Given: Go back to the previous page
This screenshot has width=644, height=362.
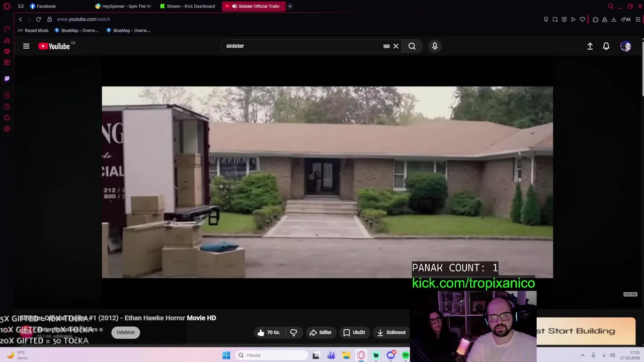Looking at the screenshot, I should coord(20,19).
